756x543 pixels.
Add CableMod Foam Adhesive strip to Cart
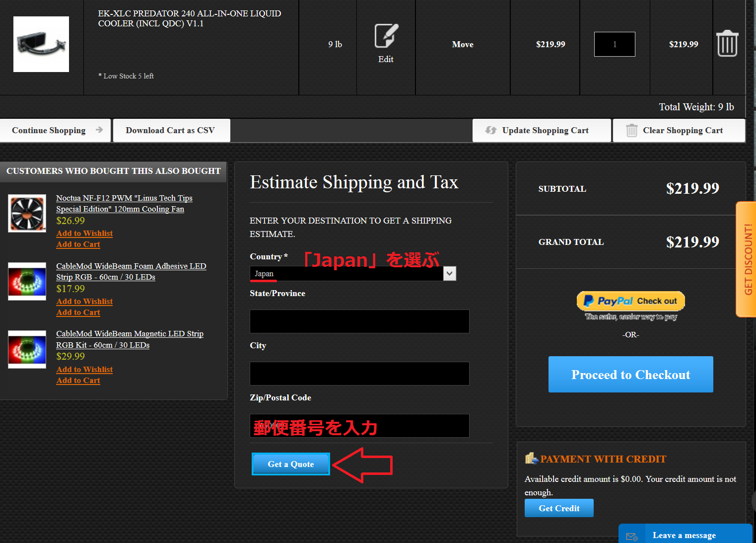[78, 312]
